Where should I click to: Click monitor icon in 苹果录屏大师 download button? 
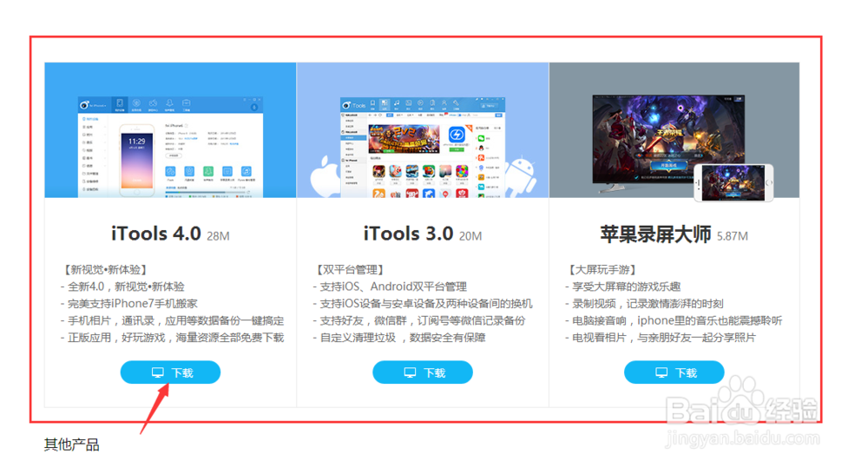click(661, 372)
